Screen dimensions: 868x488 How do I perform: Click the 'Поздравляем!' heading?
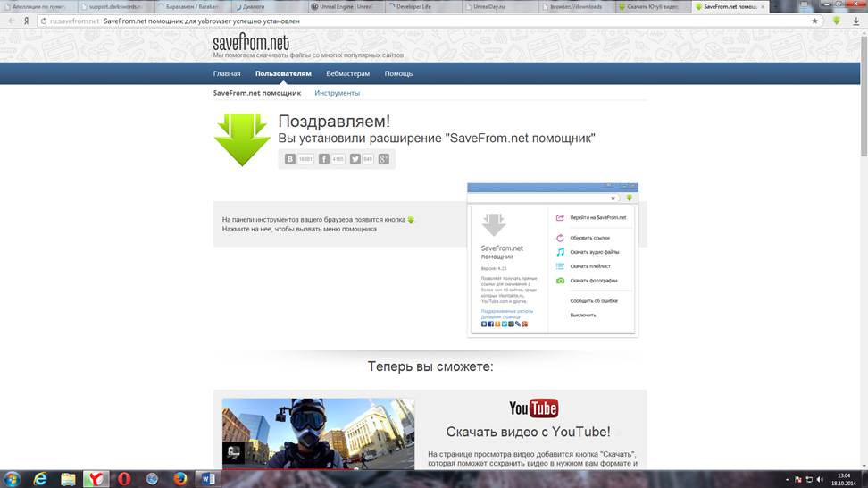coord(334,121)
